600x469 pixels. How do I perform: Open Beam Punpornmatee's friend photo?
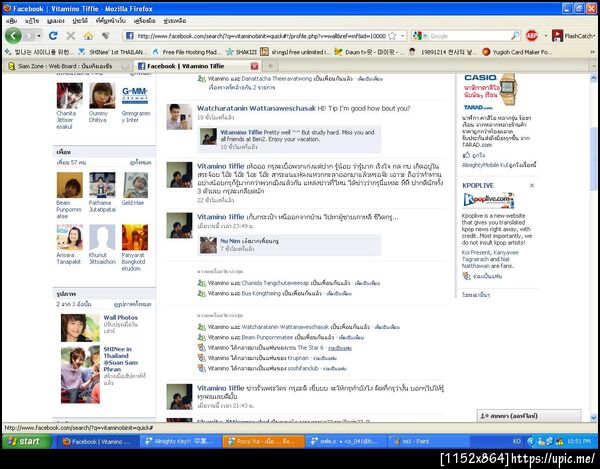tap(69, 185)
